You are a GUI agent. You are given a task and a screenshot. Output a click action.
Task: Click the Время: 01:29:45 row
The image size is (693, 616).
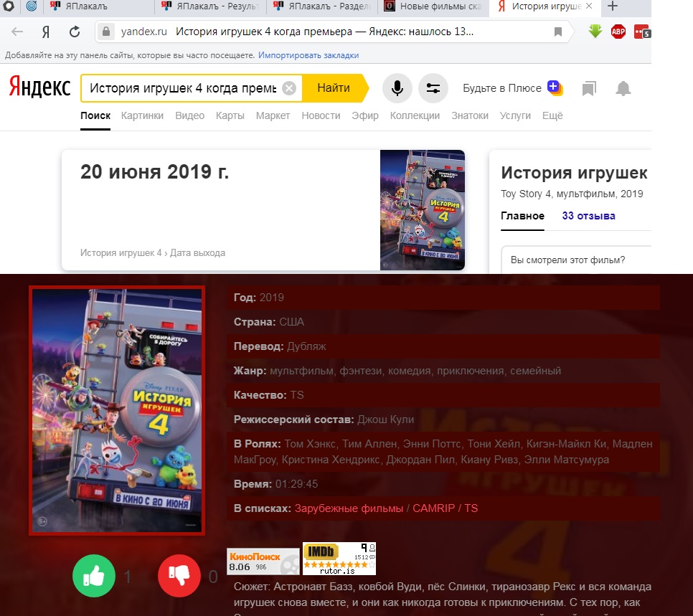[x=443, y=484]
